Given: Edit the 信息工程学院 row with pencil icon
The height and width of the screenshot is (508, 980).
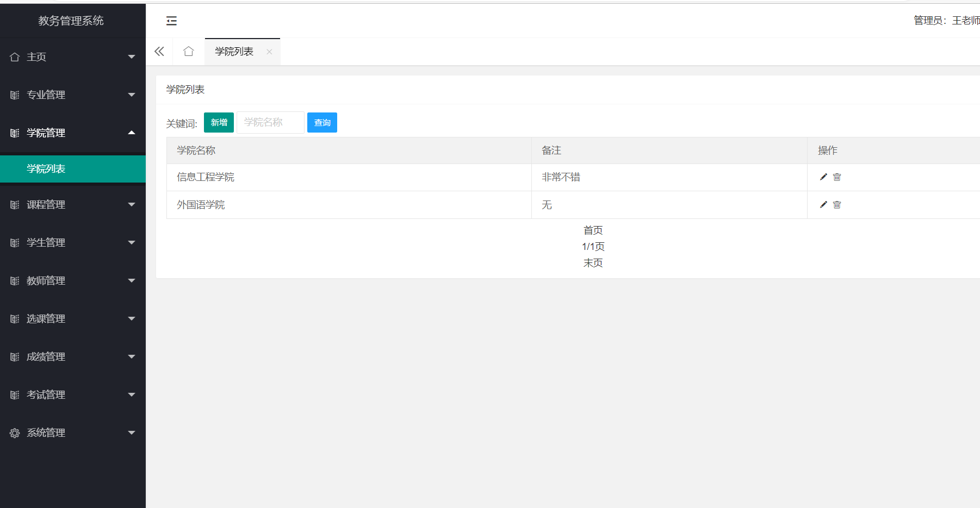Looking at the screenshot, I should pyautogui.click(x=823, y=177).
